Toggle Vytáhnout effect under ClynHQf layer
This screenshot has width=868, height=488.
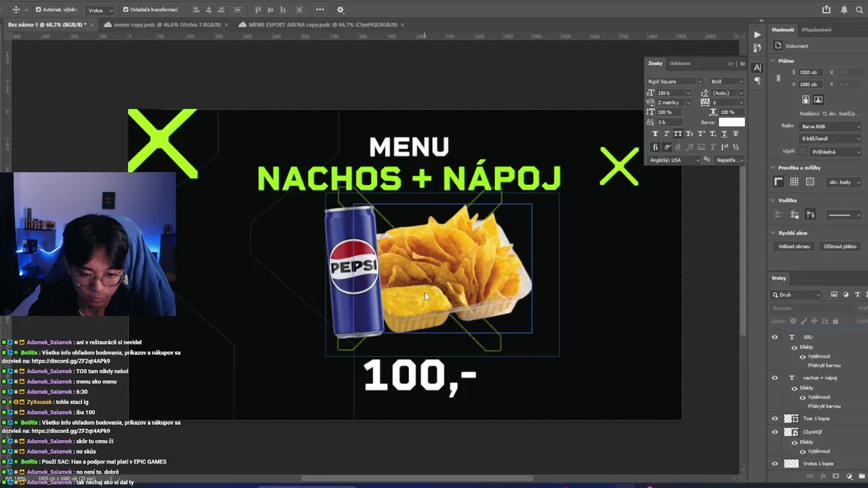click(803, 451)
